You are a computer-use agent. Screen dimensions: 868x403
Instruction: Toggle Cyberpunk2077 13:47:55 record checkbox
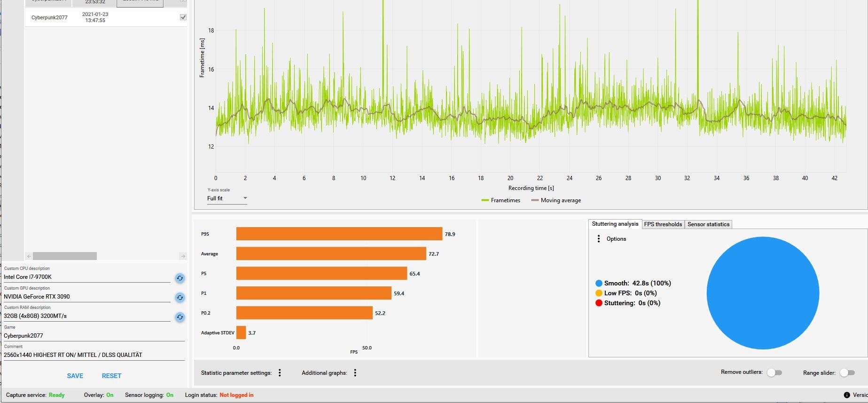click(x=183, y=17)
